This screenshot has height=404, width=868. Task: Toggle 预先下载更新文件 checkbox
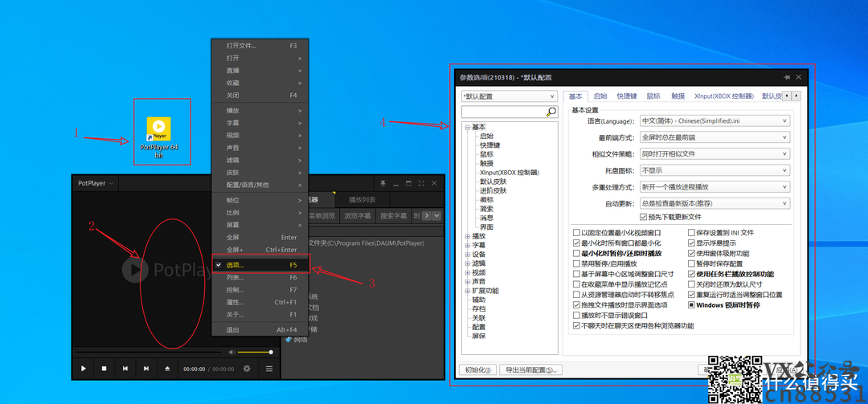pyautogui.click(x=643, y=217)
